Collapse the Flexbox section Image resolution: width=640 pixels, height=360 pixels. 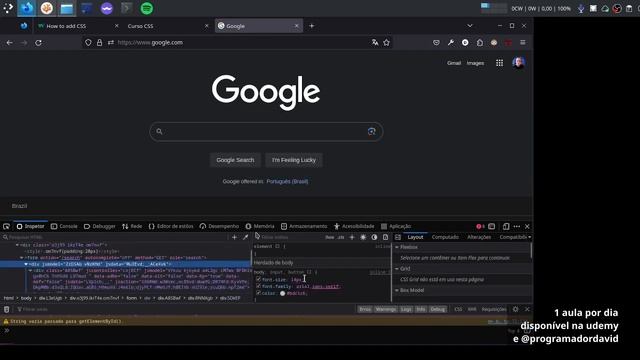(x=397, y=247)
